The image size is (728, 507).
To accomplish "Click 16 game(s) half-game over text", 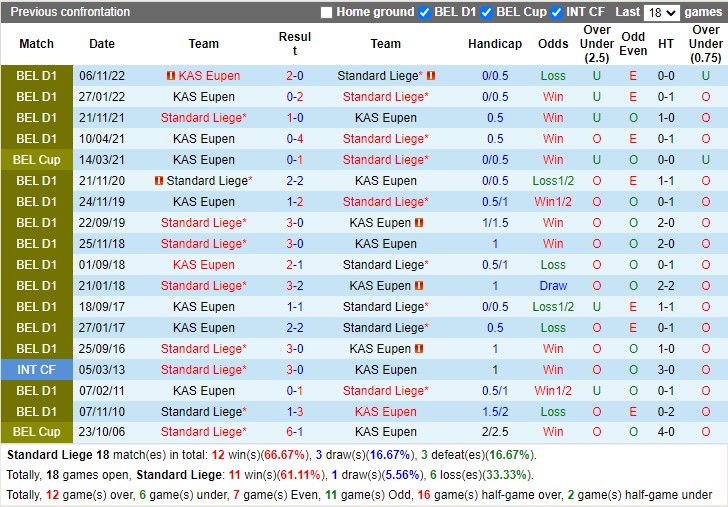I will tap(489, 495).
